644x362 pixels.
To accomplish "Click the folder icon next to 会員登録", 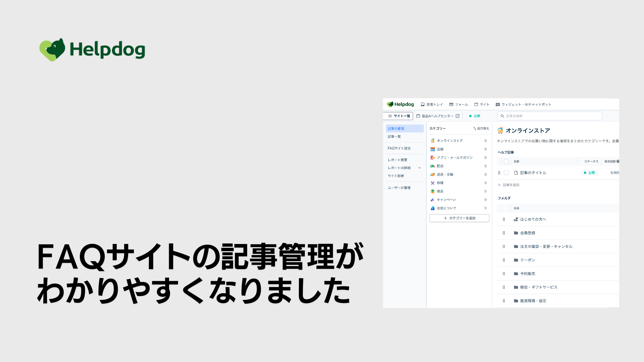I will point(516,233).
